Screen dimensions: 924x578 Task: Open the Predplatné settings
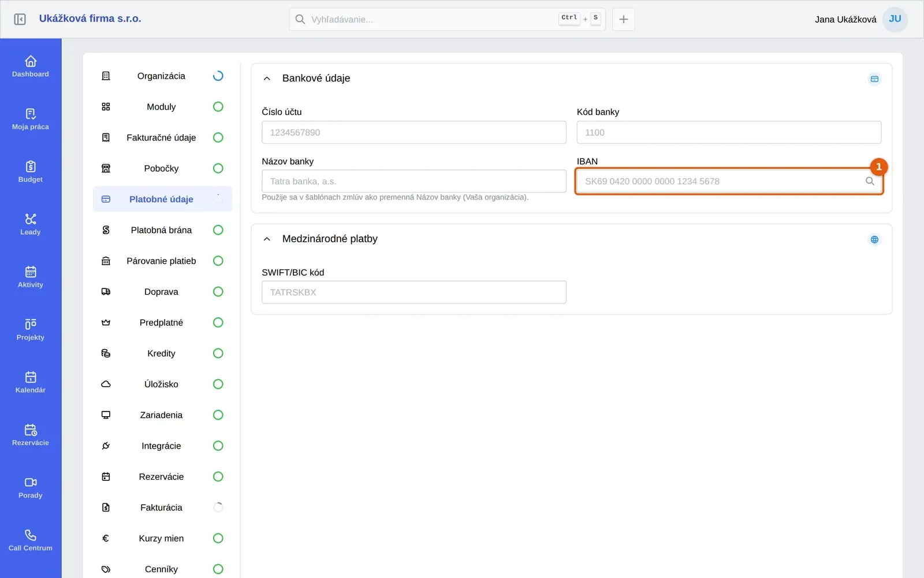tap(162, 323)
